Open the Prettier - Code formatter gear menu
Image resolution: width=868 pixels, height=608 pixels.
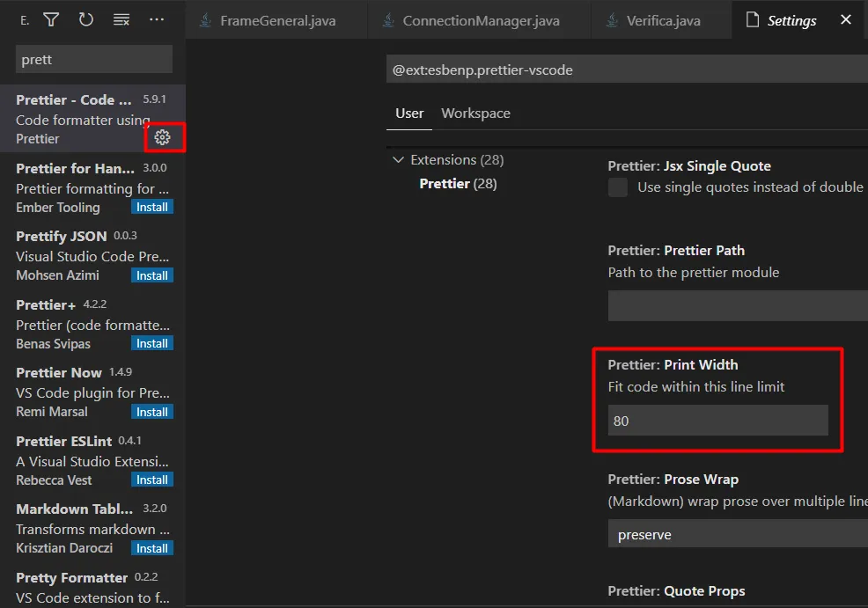click(162, 137)
